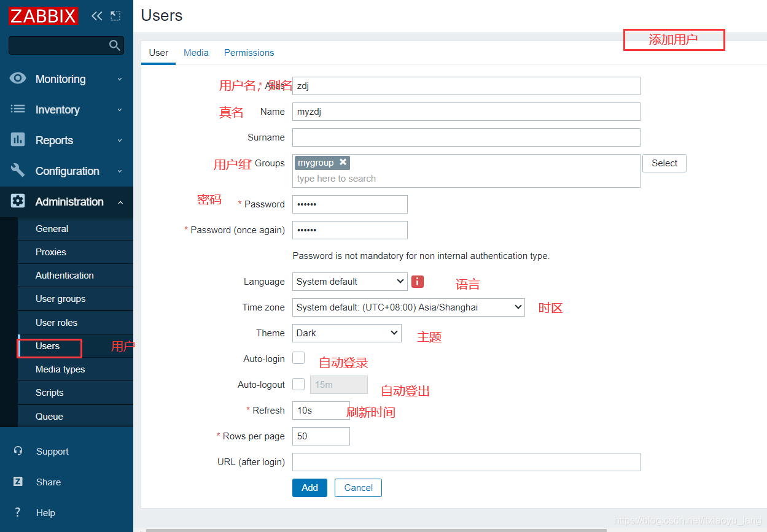Click the Monitoring eye icon
Image resolution: width=767 pixels, height=532 pixels.
click(x=18, y=79)
